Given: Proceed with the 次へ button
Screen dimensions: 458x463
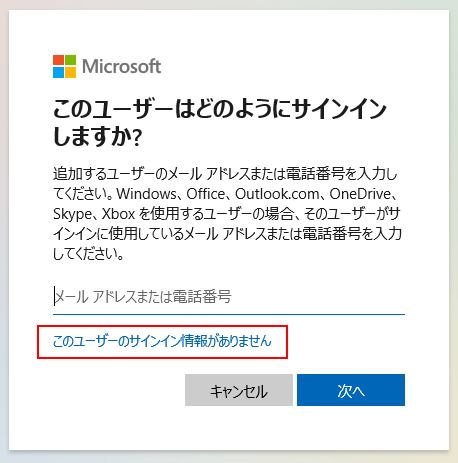Looking at the screenshot, I should coord(351,390).
